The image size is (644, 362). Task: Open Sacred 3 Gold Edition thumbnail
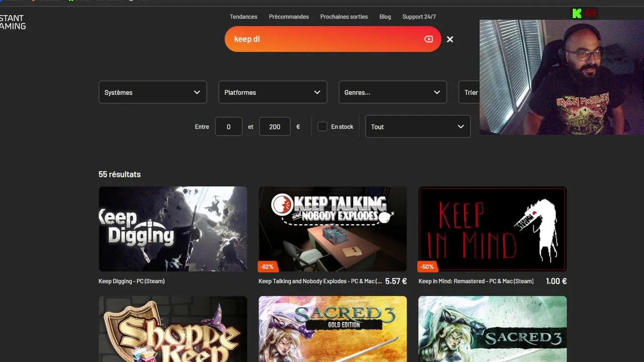pyautogui.click(x=333, y=329)
